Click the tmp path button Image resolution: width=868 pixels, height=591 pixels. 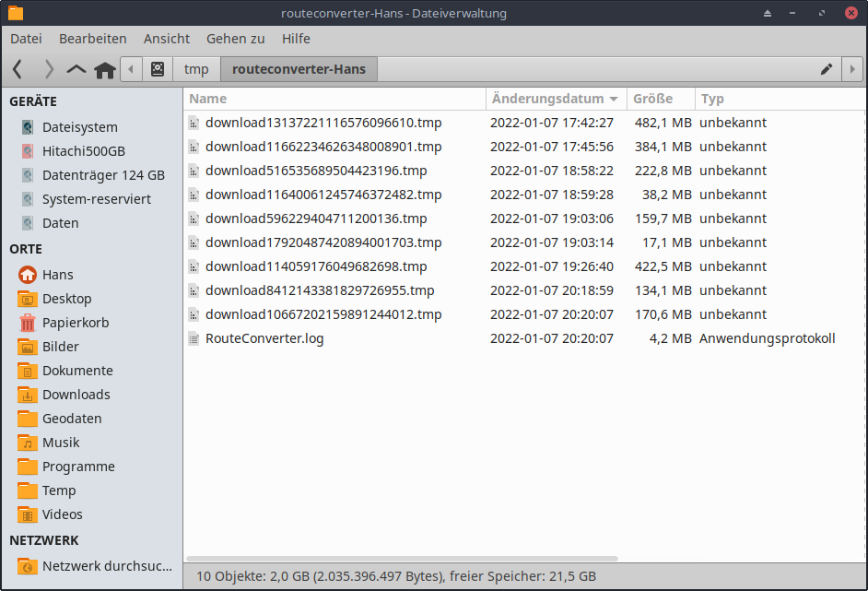pyautogui.click(x=196, y=69)
